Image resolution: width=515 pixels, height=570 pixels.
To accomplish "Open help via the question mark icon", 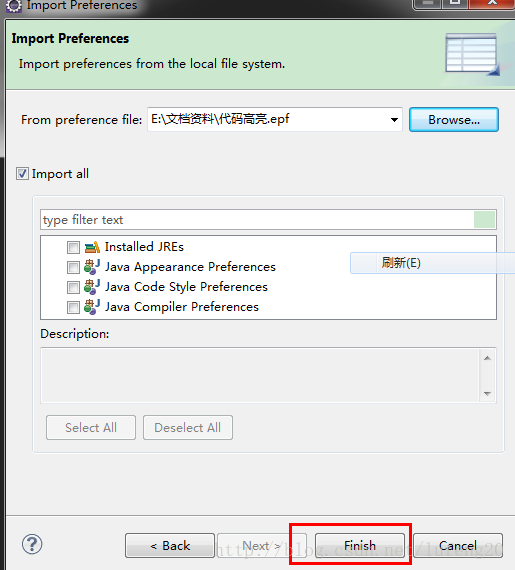I will click(32, 544).
